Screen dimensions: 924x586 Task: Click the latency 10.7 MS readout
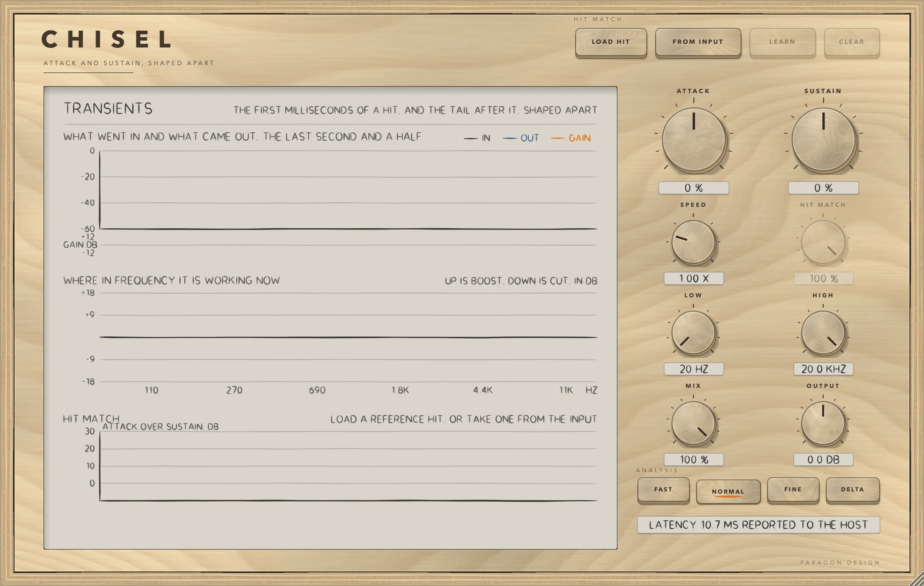click(758, 525)
